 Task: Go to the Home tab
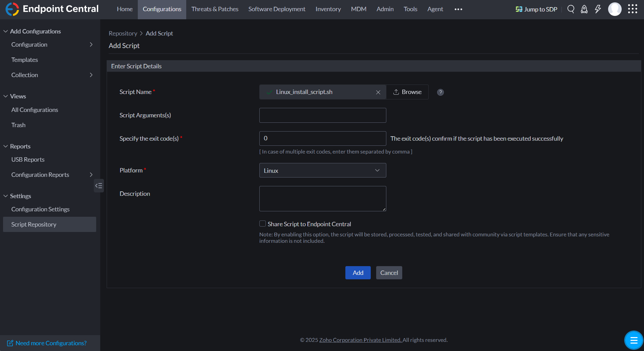(x=125, y=9)
